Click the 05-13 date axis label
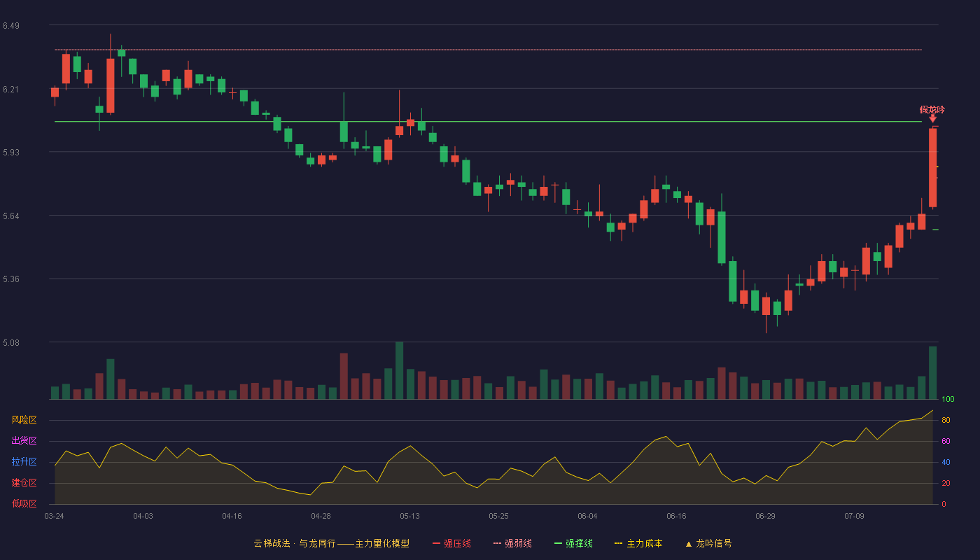 [410, 516]
